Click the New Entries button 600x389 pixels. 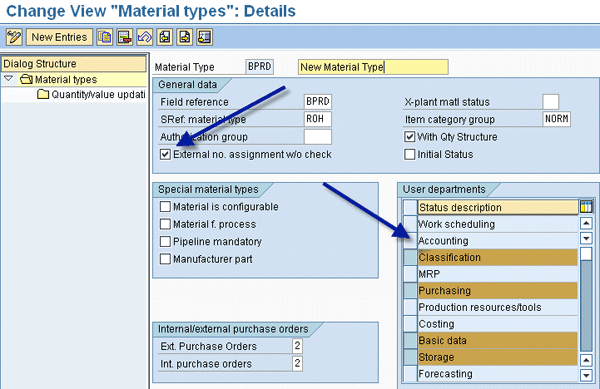(x=59, y=37)
